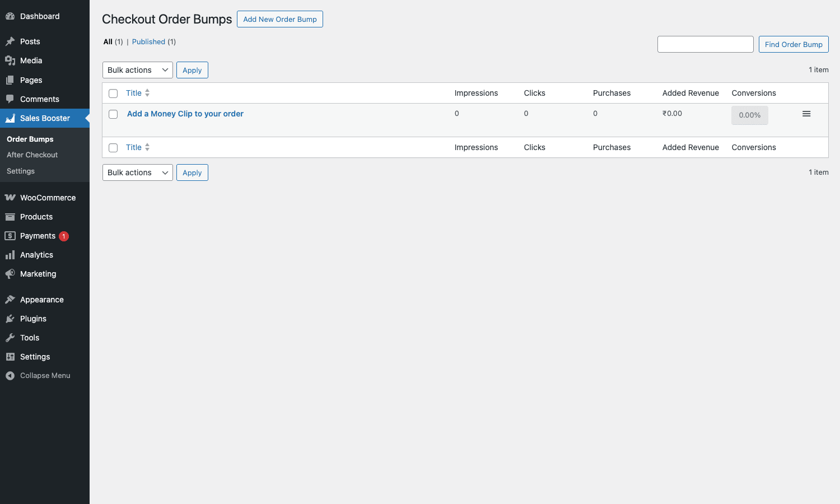840x504 pixels.
Task: Click the header Added Revenue column label
Action: coord(690,93)
